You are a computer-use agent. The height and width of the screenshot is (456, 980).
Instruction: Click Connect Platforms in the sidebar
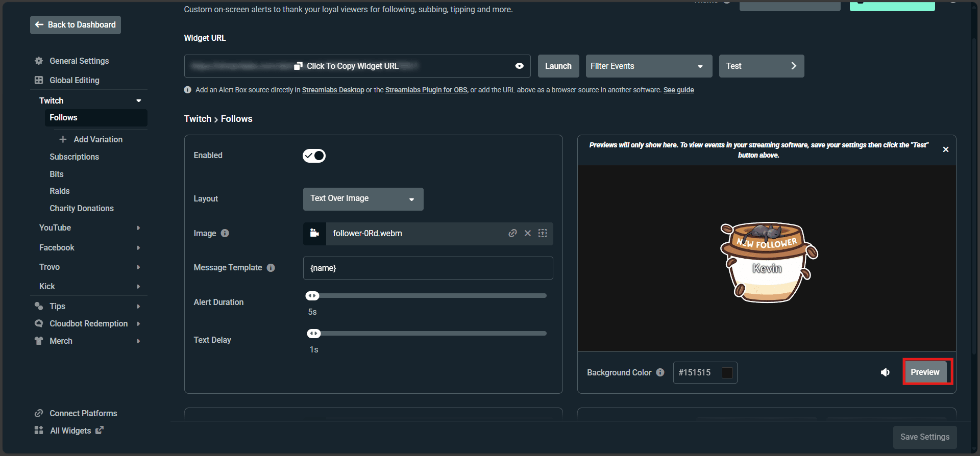point(83,413)
